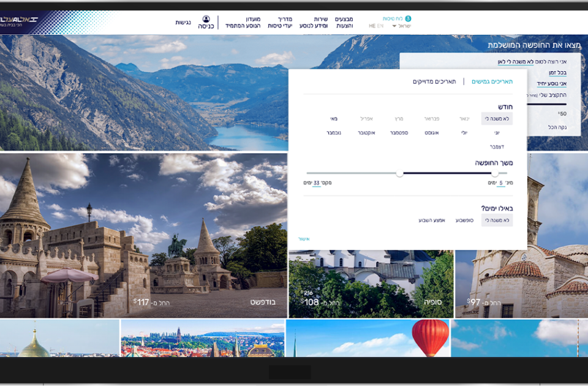Viewport: 588px width, 392px height.
Task: Open the flight board (לוח טיסות) icon
Action: click(408, 19)
